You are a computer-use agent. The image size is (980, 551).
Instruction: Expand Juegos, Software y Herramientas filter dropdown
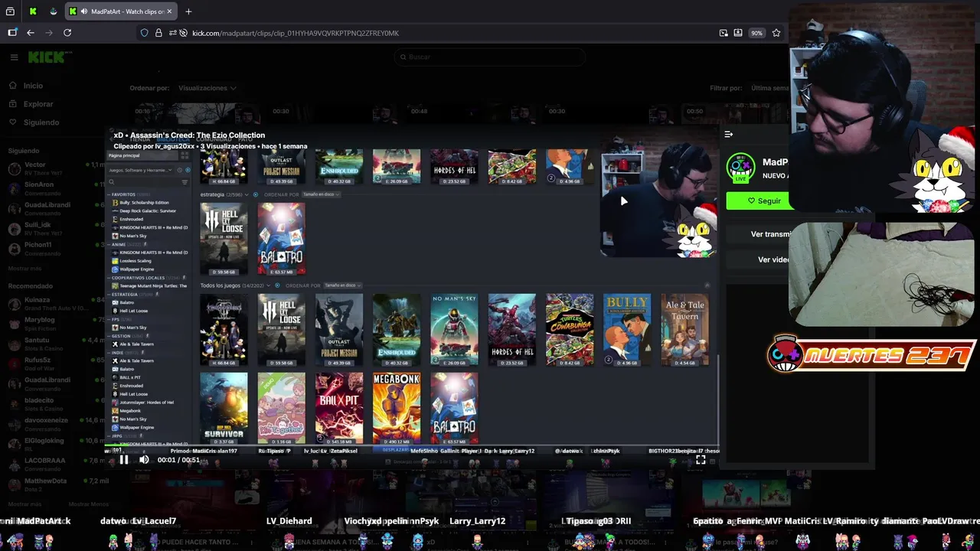(x=140, y=170)
